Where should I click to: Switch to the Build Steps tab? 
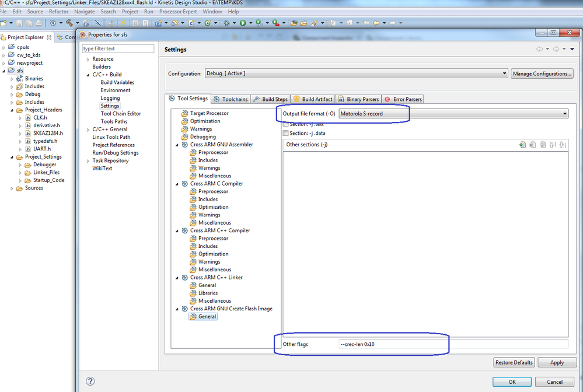tap(270, 99)
